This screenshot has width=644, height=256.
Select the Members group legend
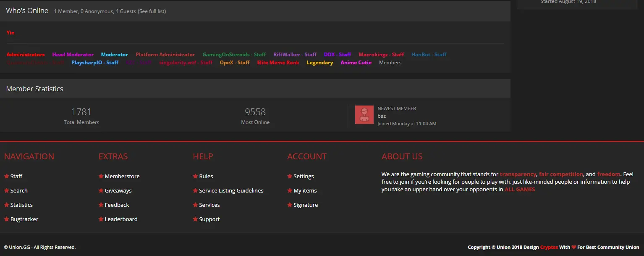coord(390,63)
